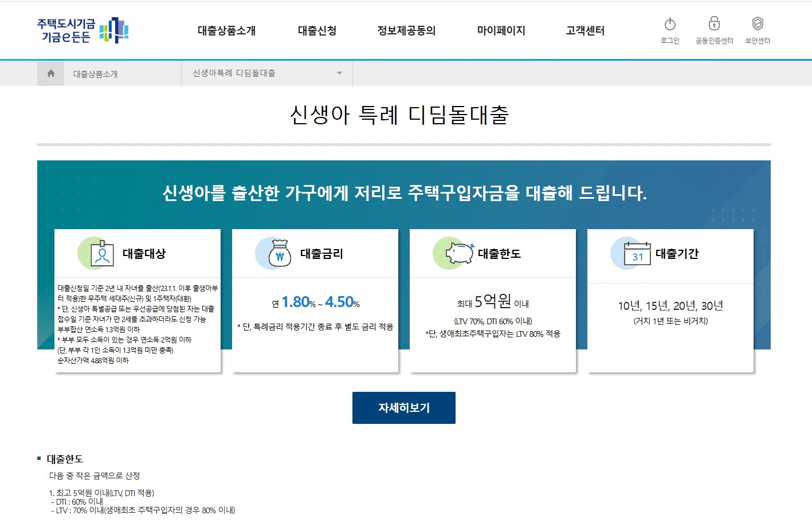Viewport: 812px width, 523px height.
Task: Open 보안센터 via the shield icon
Action: (756, 25)
